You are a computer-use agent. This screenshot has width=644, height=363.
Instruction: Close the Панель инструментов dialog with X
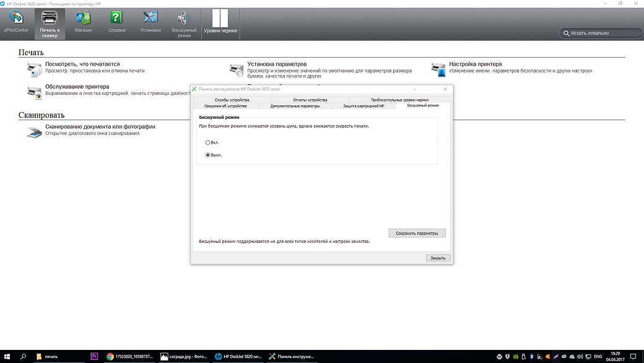tap(445, 89)
